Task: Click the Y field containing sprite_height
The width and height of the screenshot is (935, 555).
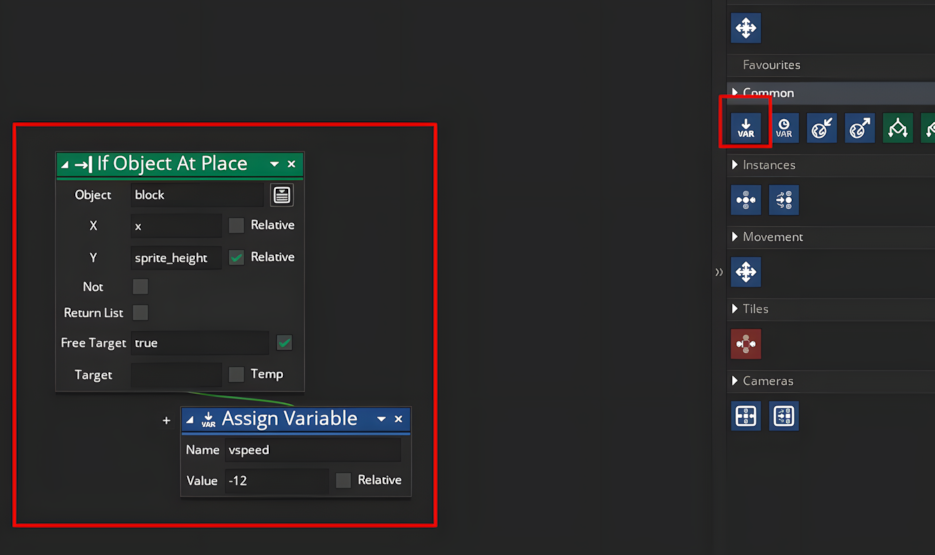Action: (x=177, y=258)
